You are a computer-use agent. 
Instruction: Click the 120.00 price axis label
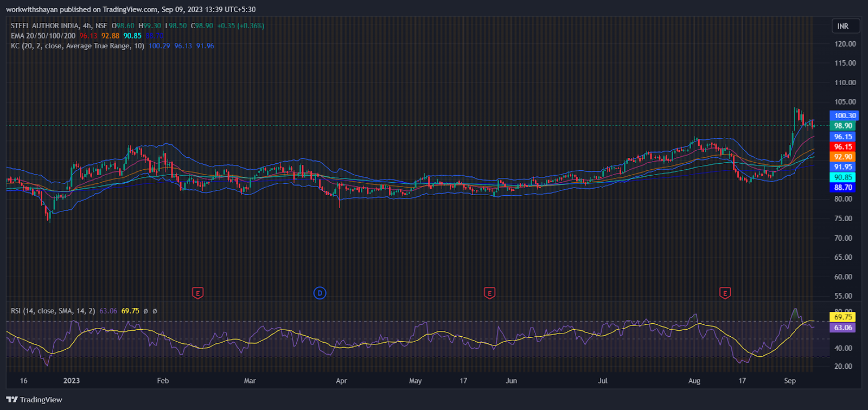tap(845, 44)
